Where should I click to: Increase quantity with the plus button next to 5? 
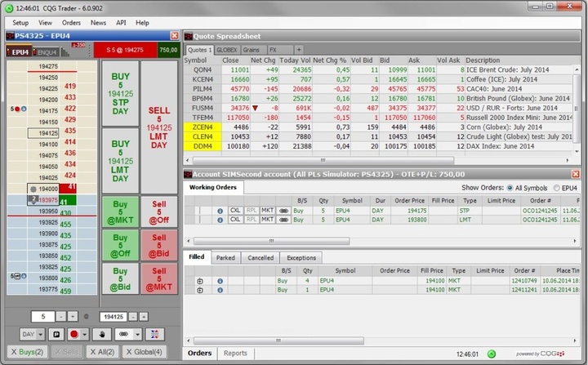(73, 317)
